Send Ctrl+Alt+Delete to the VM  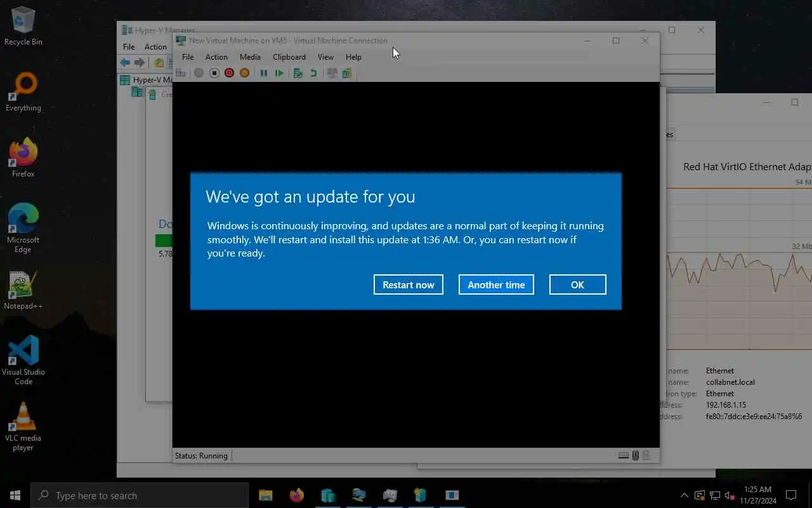pyautogui.click(x=181, y=73)
